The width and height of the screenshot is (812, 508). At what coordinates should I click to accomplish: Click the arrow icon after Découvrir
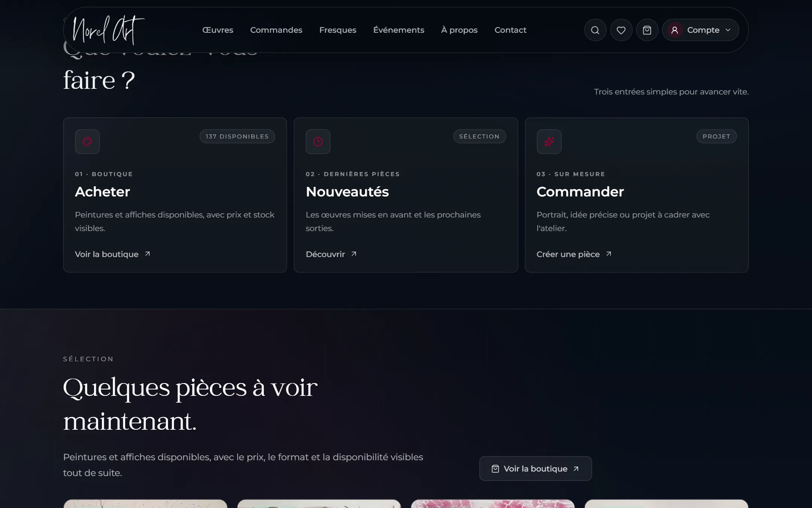click(354, 254)
